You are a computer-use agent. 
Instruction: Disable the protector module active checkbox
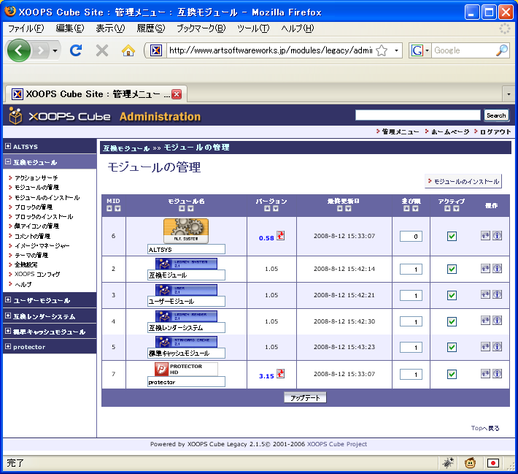pyautogui.click(x=452, y=374)
